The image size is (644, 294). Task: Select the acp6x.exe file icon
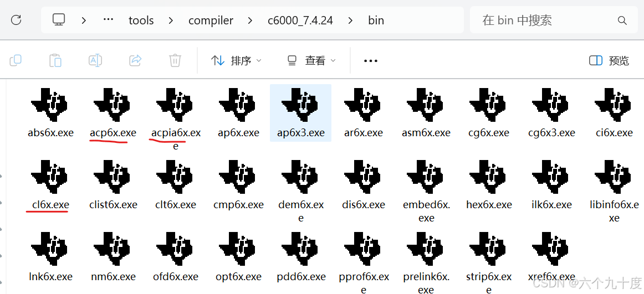coord(112,105)
